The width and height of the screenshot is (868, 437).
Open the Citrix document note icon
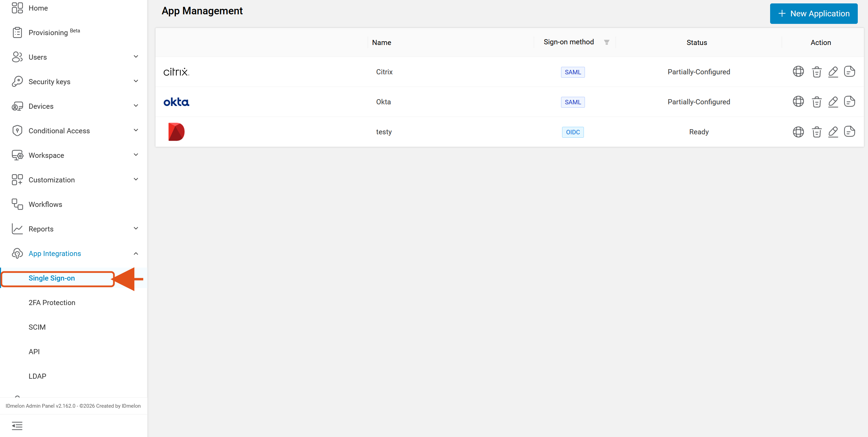(x=849, y=72)
